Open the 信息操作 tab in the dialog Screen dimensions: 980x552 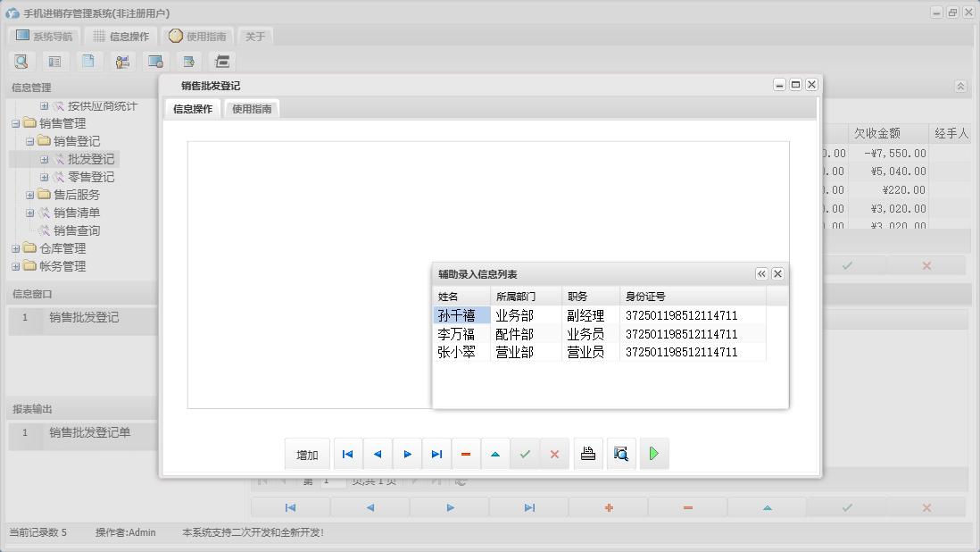[193, 109]
